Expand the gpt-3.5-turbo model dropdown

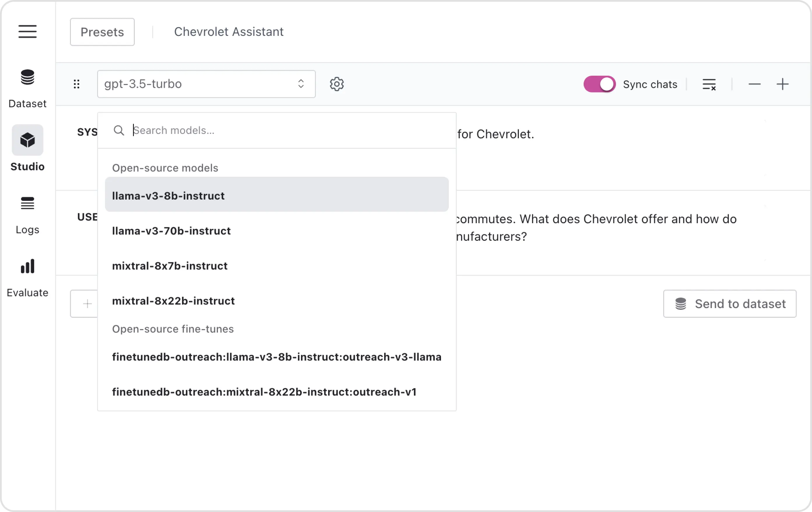pyautogui.click(x=206, y=84)
